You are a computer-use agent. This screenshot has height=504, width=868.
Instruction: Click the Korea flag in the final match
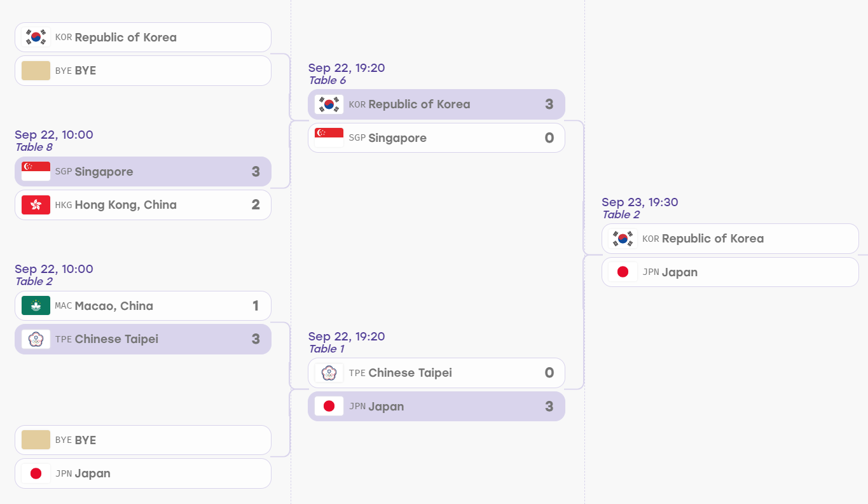pyautogui.click(x=623, y=238)
